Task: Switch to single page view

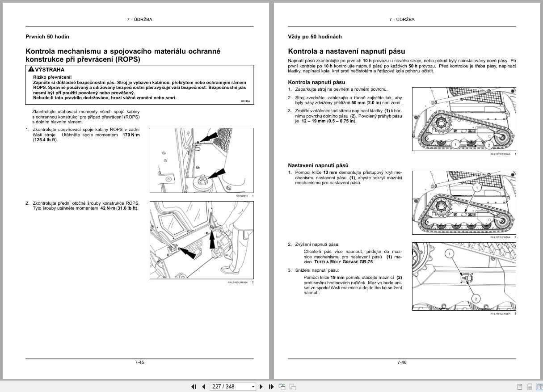Action: (x=520, y=387)
